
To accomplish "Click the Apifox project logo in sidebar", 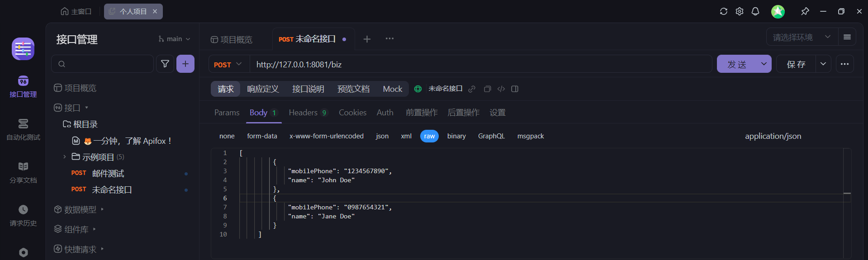I will (23, 49).
